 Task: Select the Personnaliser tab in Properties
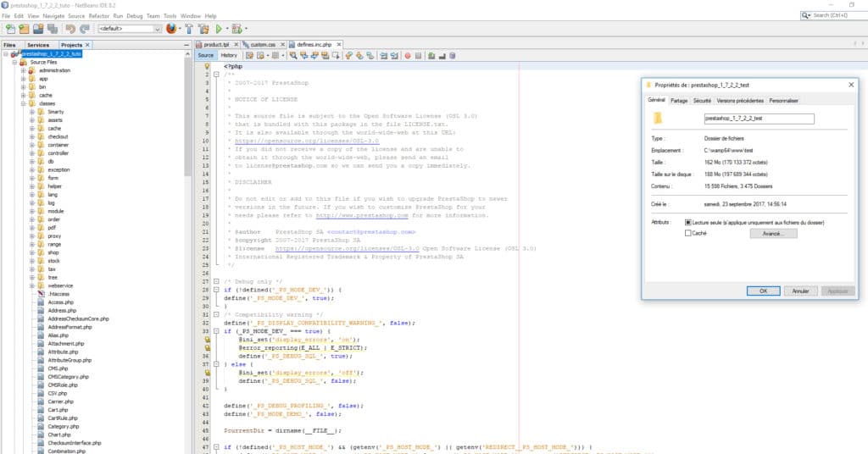click(x=783, y=101)
